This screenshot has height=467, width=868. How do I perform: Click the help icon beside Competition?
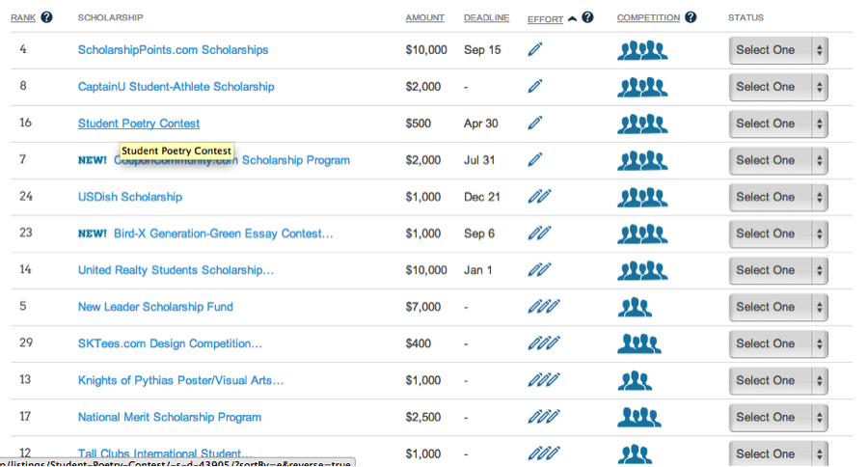pyautogui.click(x=691, y=17)
